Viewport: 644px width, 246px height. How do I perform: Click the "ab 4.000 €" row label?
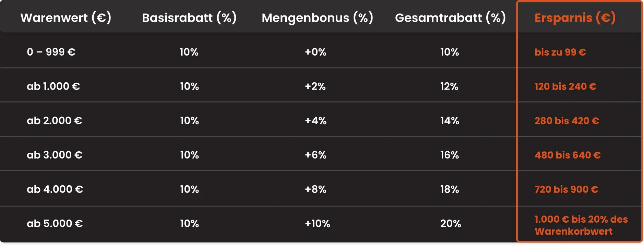55,189
